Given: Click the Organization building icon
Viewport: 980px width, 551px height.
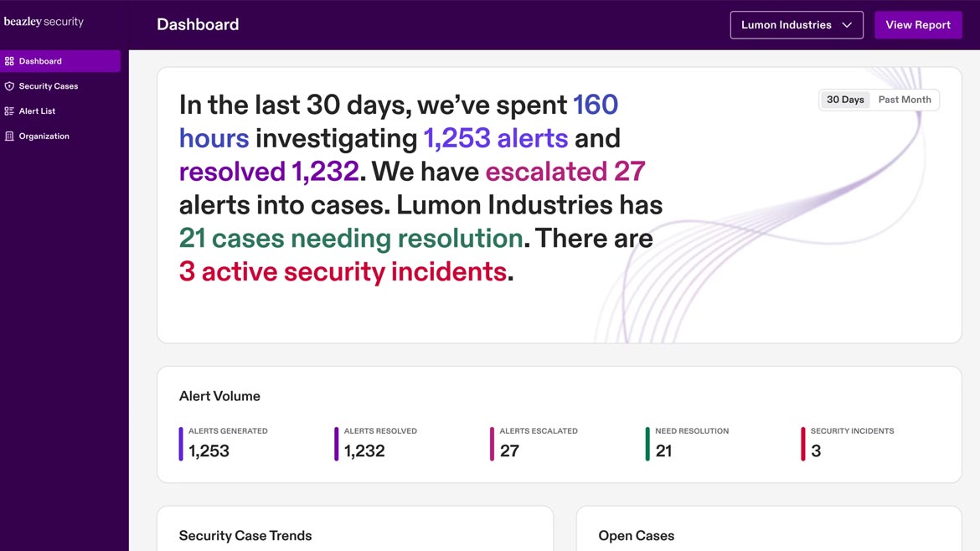Looking at the screenshot, I should pyautogui.click(x=9, y=136).
